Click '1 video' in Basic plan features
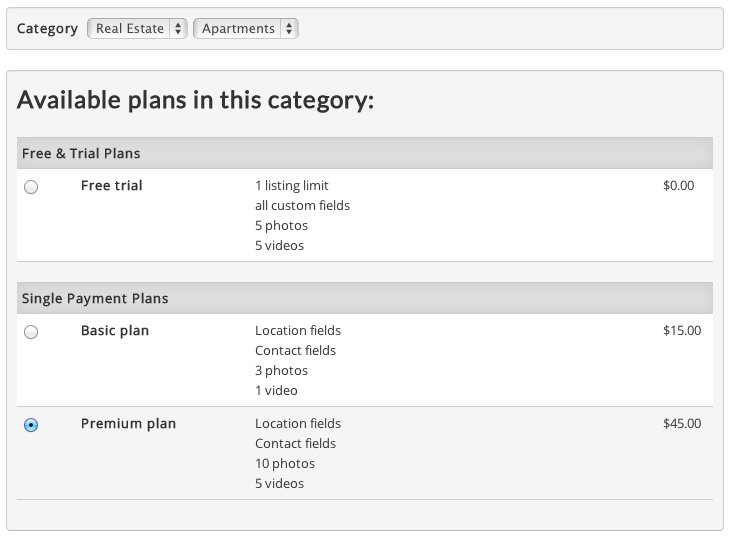Viewport: 729px width, 536px height. (276, 390)
